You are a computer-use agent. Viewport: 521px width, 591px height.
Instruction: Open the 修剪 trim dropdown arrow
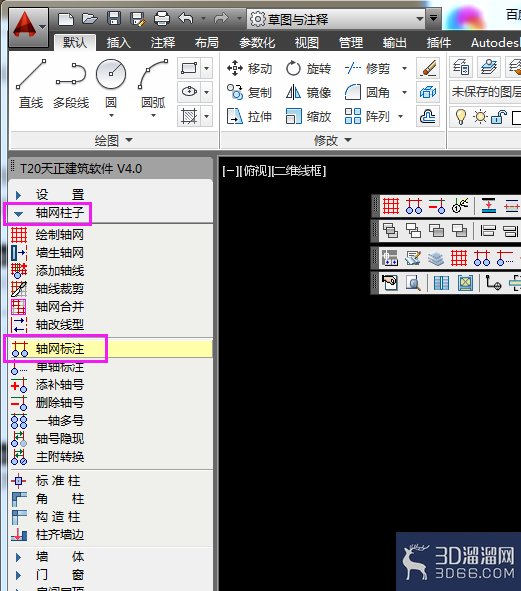tap(405, 69)
